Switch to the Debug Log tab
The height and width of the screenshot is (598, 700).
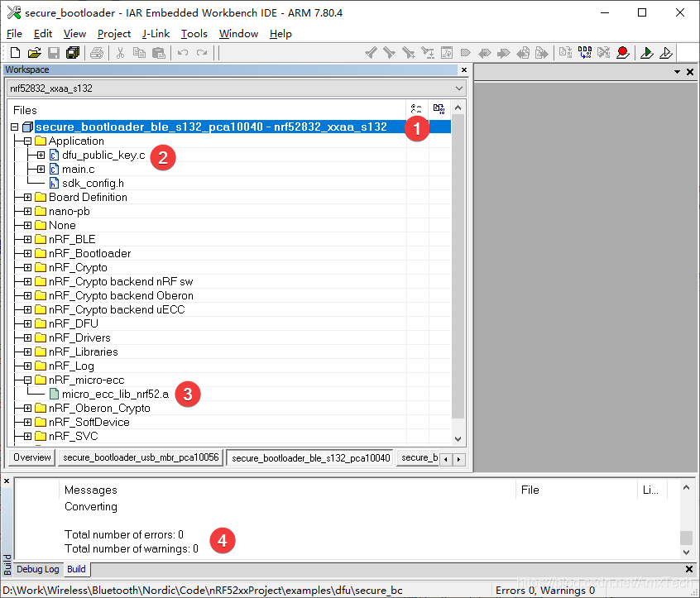point(38,569)
